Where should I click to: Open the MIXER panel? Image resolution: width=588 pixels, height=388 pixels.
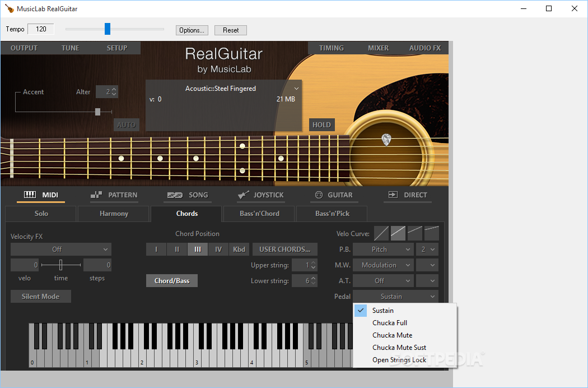378,48
